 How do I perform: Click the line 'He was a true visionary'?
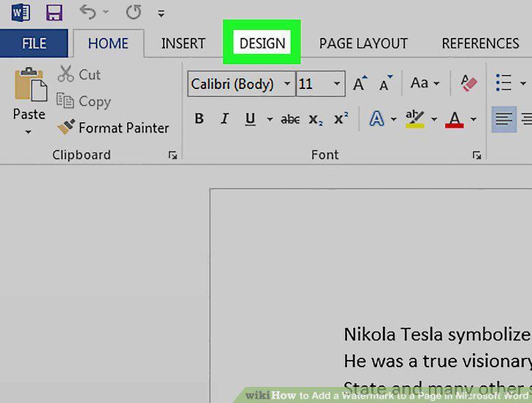coord(438,361)
